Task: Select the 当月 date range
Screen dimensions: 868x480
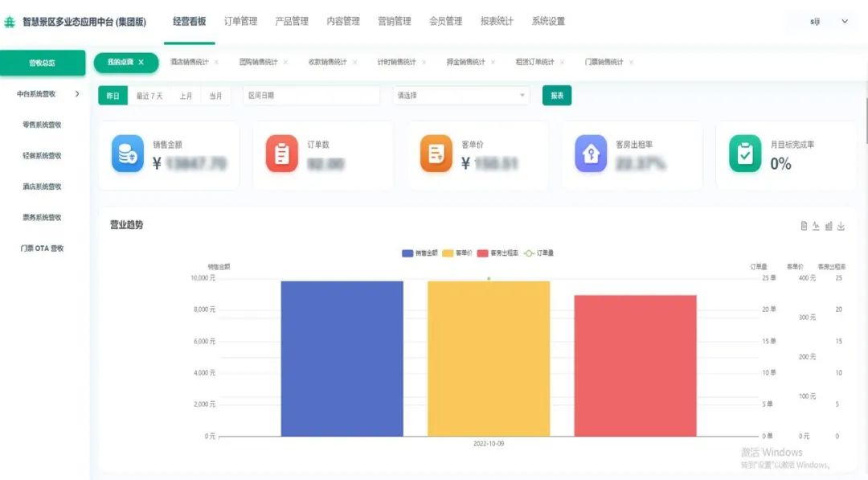Action: (x=216, y=96)
